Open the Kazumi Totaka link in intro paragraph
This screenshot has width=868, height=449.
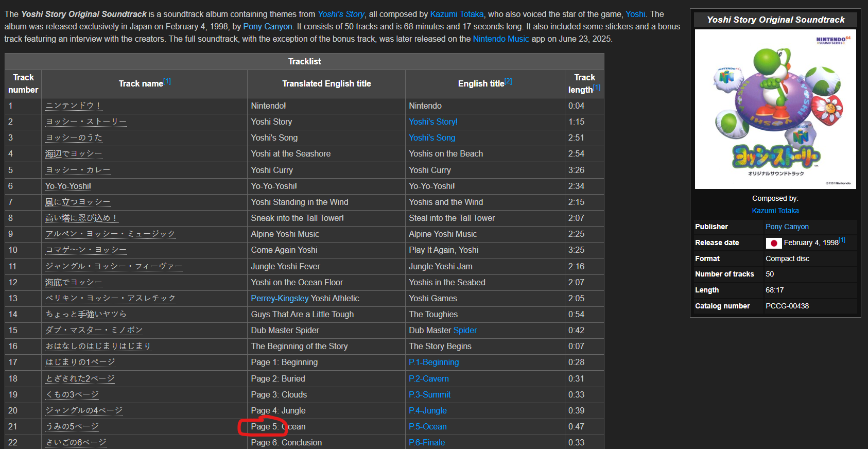(x=457, y=14)
